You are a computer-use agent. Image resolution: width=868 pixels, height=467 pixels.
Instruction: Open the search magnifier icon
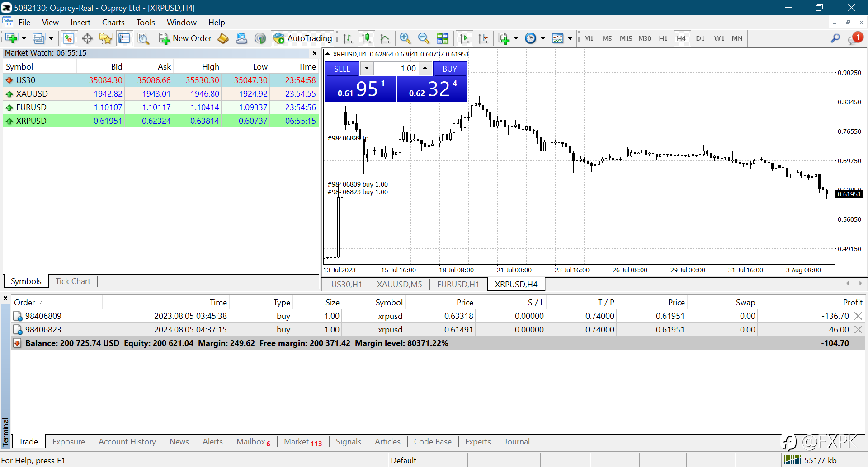coord(835,38)
